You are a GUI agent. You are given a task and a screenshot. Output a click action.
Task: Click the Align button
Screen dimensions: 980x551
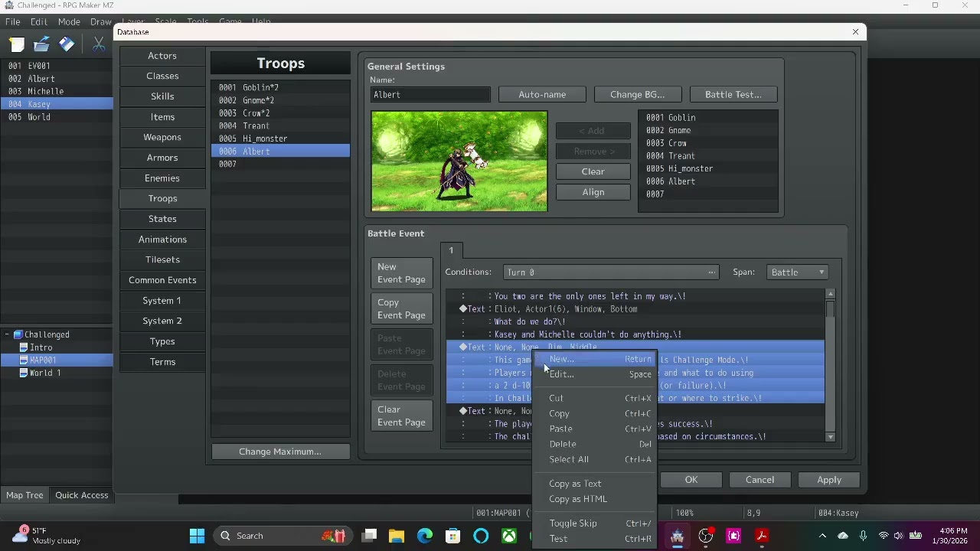click(x=593, y=192)
